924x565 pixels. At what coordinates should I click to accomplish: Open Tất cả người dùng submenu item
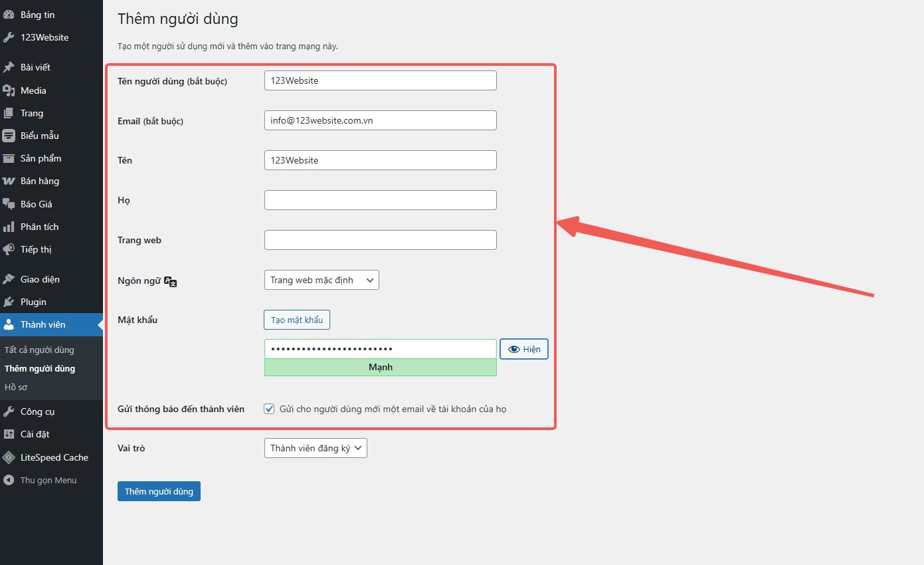pos(39,350)
